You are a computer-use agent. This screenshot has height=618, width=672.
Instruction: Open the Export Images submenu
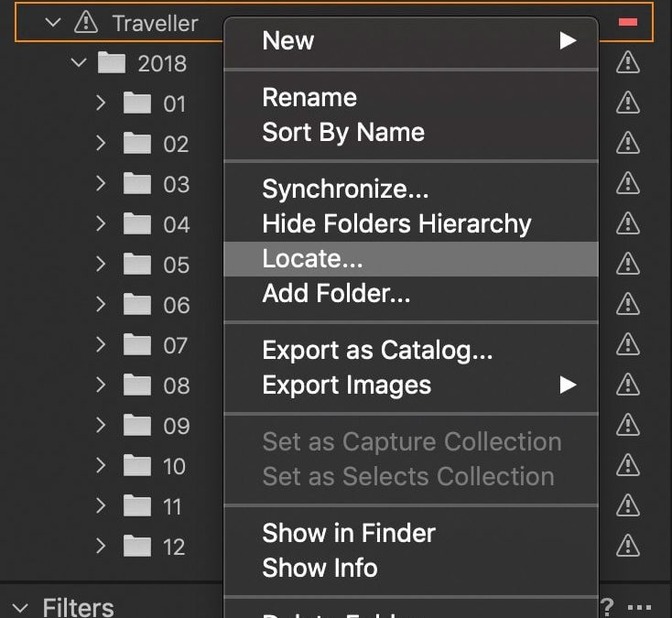tap(346, 385)
